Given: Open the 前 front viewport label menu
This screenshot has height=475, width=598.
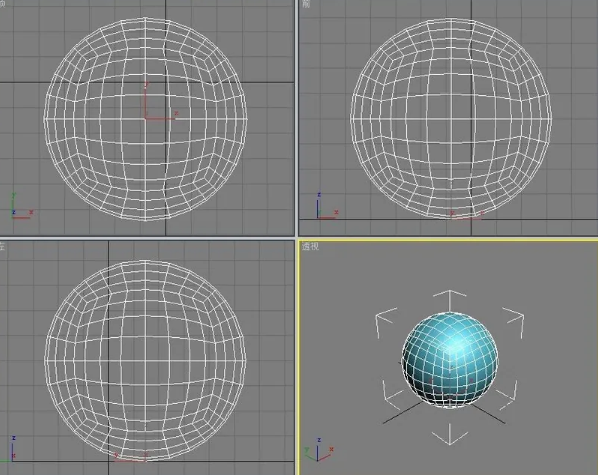Looking at the screenshot, I should (306, 4).
